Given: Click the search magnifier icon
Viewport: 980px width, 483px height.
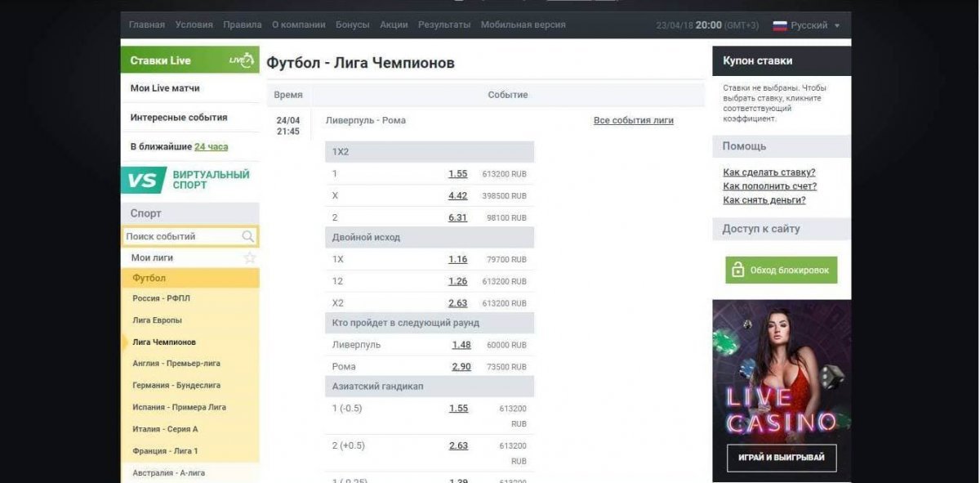Looking at the screenshot, I should (248, 236).
